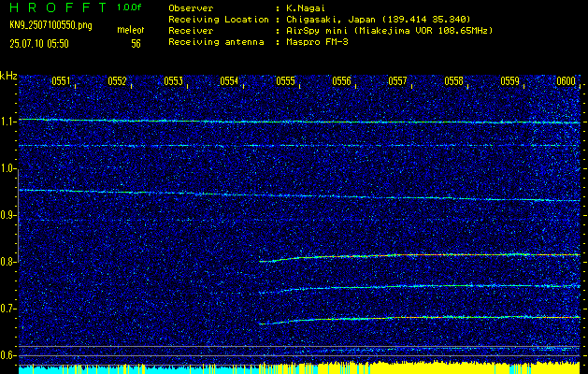The height and width of the screenshot is (374, 588).
Task: Click the 0552 time marker
Action: pos(117,81)
